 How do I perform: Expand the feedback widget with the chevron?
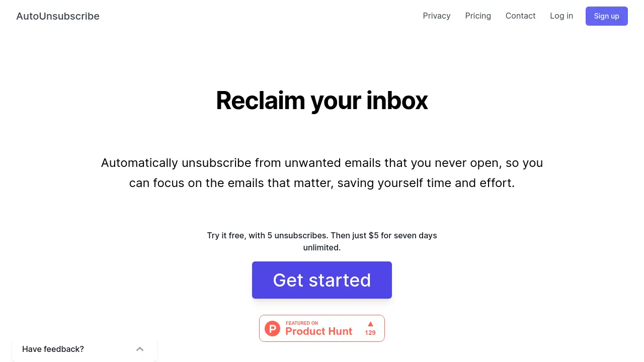(140, 349)
